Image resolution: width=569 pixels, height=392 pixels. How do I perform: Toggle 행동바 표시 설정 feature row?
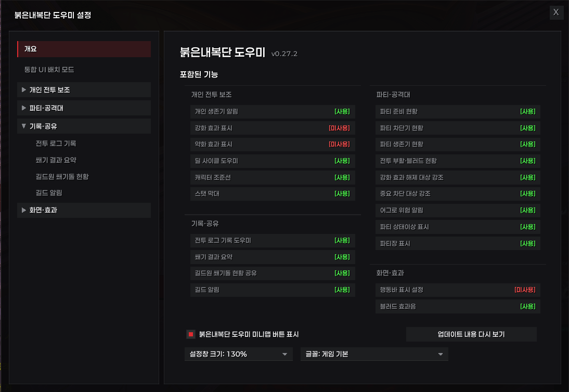[x=458, y=290]
